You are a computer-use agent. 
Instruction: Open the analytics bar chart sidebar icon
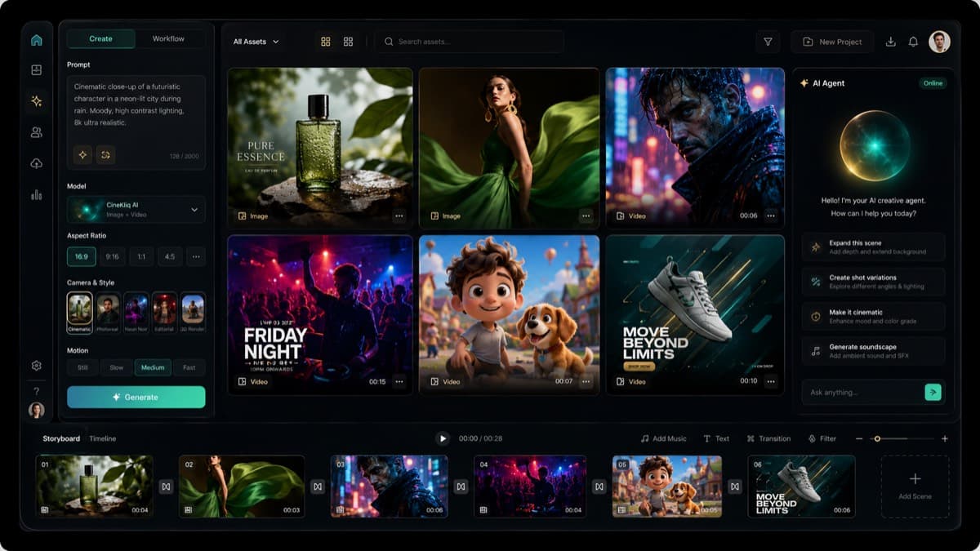pyautogui.click(x=36, y=194)
